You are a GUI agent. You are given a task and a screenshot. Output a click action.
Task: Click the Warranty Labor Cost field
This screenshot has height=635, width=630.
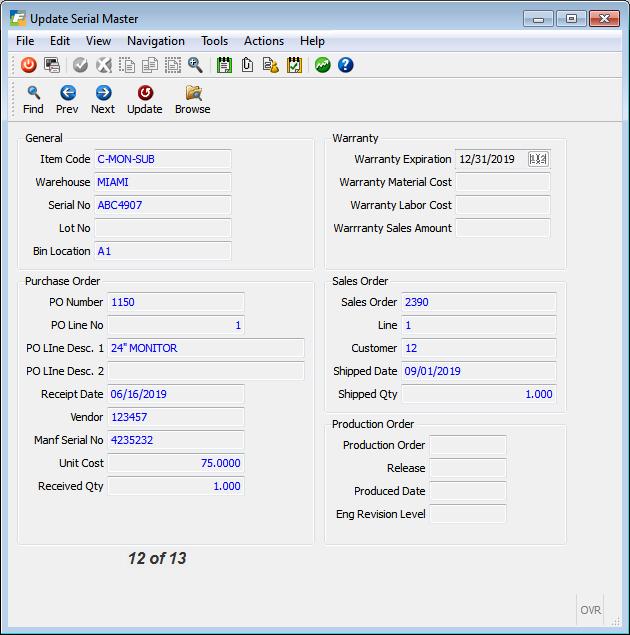click(503, 205)
